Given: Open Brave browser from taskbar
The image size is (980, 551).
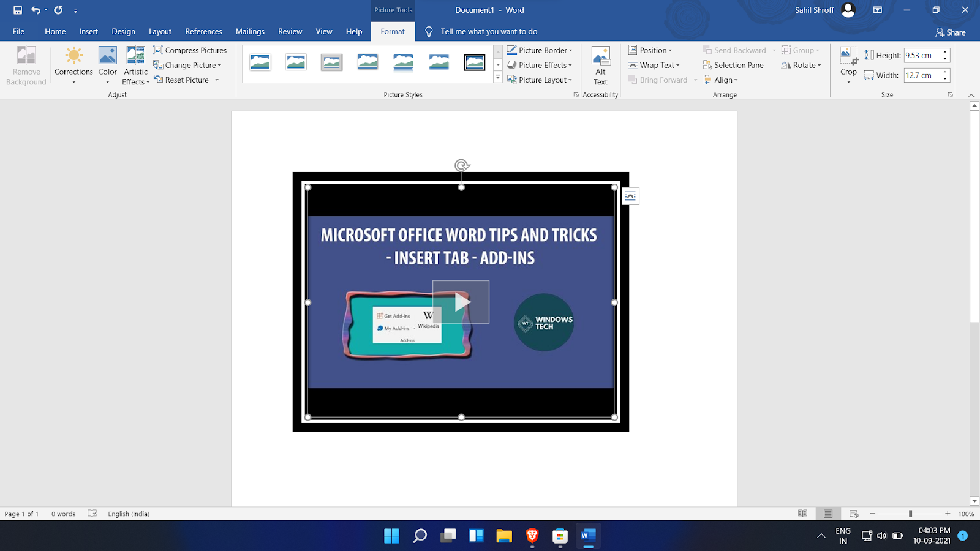Looking at the screenshot, I should pos(532,536).
